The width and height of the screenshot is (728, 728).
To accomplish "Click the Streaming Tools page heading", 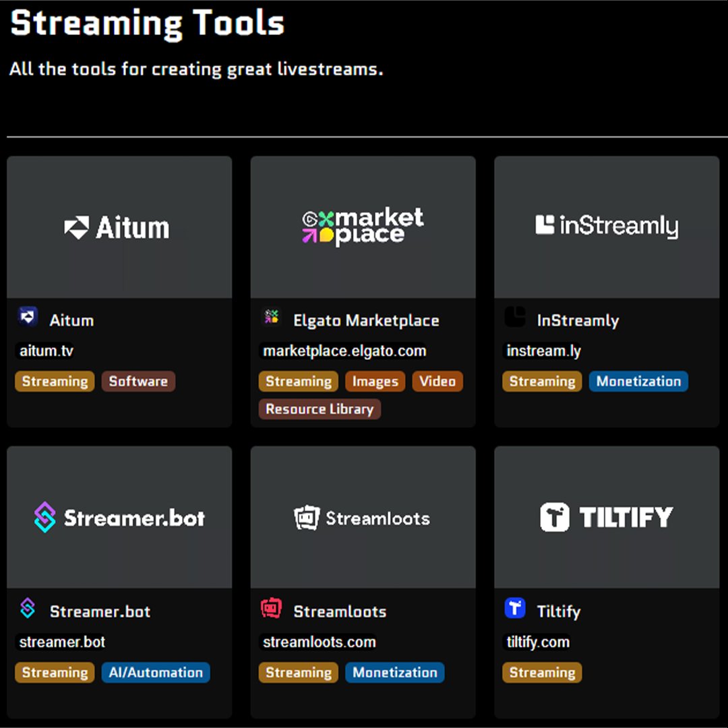I will [x=148, y=23].
